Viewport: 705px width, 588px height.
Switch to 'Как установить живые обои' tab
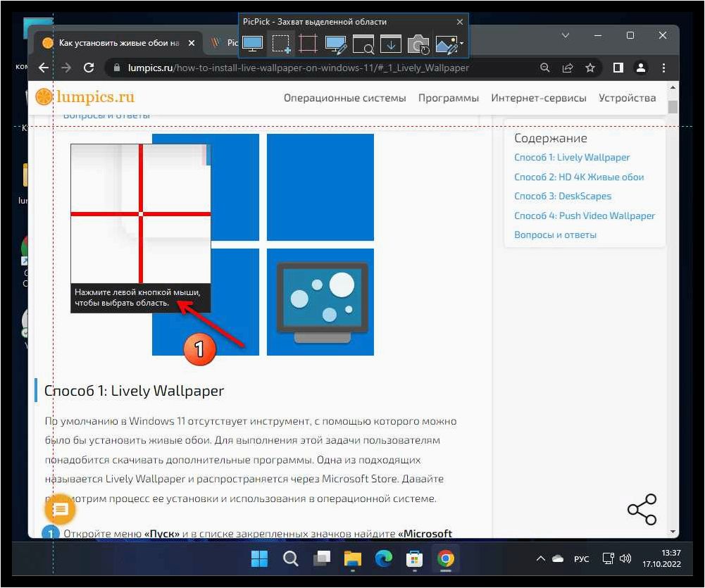point(117,43)
